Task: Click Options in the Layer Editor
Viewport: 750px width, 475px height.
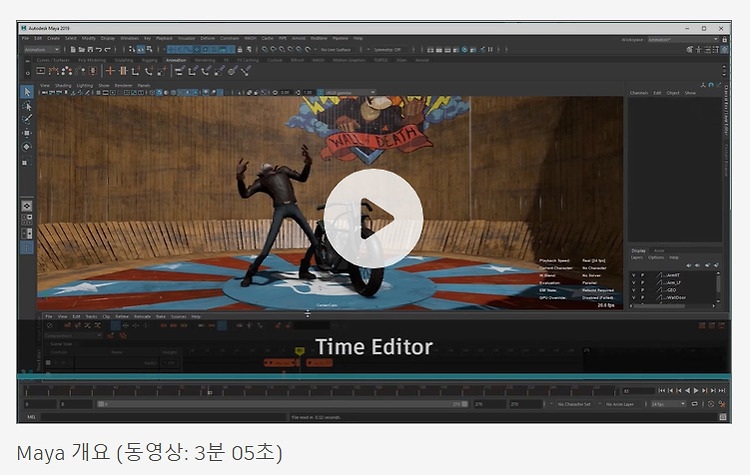Action: (x=656, y=257)
